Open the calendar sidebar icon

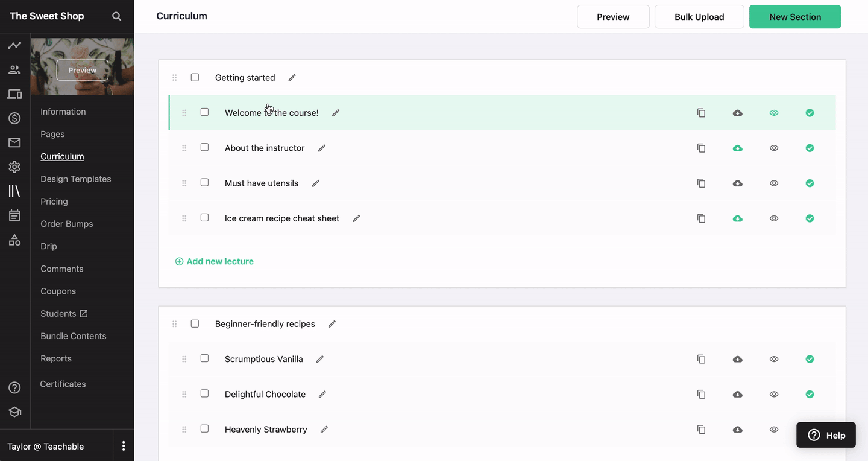[x=14, y=215]
